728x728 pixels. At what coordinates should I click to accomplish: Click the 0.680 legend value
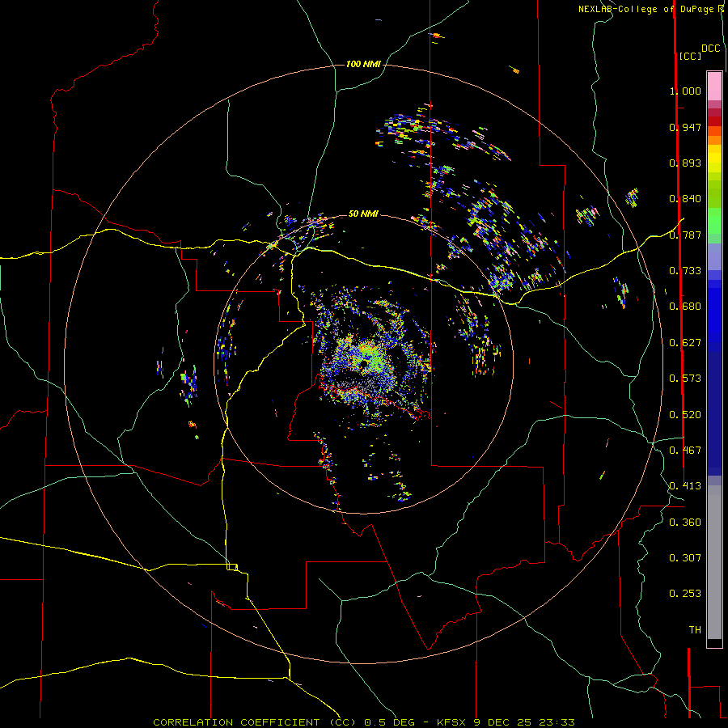[685, 307]
